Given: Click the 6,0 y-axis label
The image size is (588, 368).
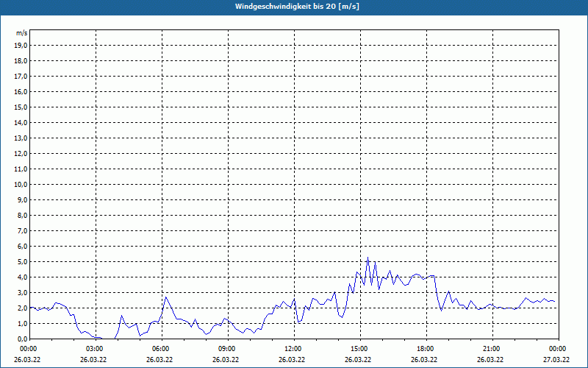Looking at the screenshot, I should [22, 246].
